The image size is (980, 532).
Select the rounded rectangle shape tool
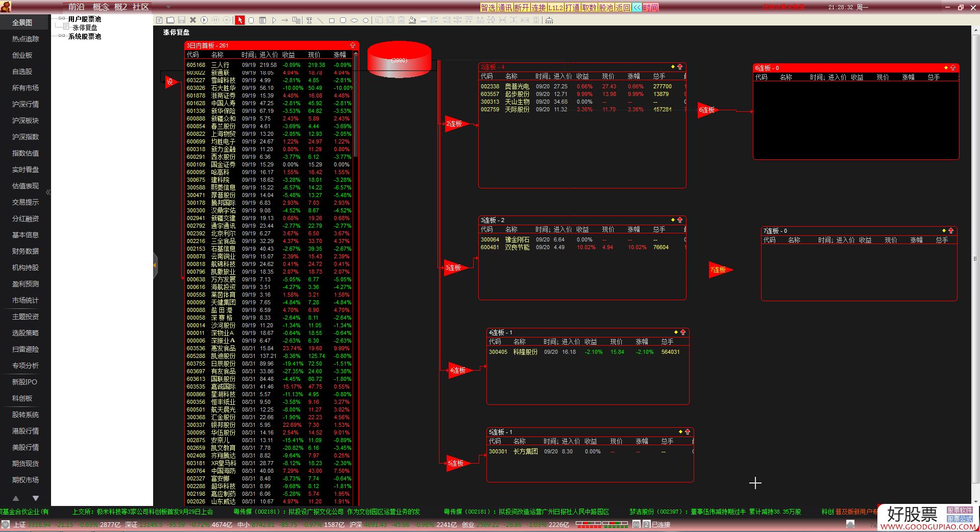(342, 20)
